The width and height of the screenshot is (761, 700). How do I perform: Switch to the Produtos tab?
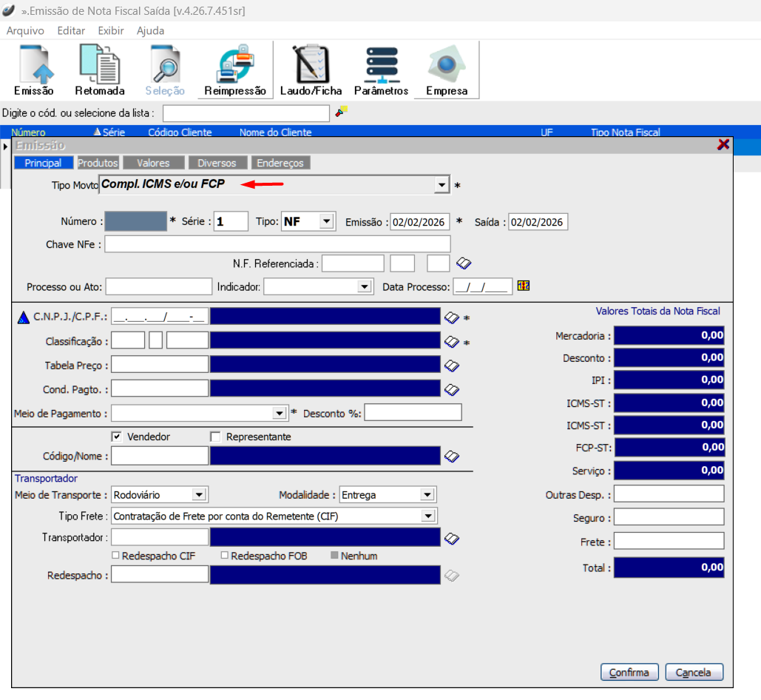click(98, 163)
